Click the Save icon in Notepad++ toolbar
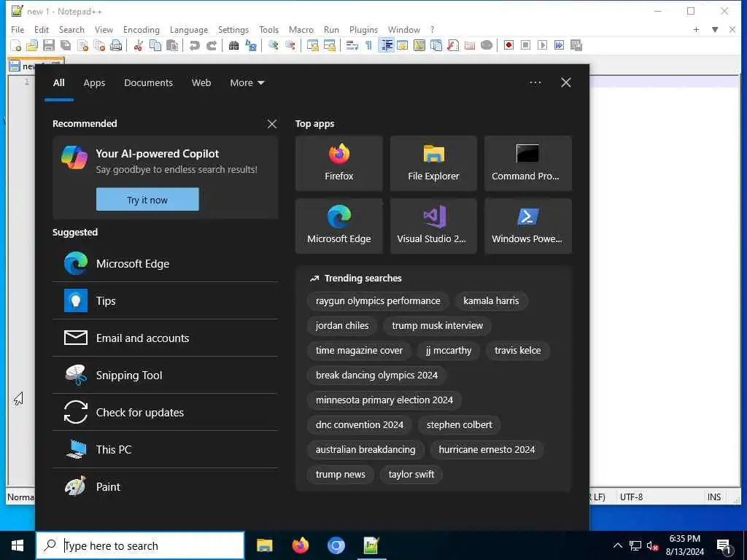Image resolution: width=747 pixels, height=560 pixels. [49, 45]
